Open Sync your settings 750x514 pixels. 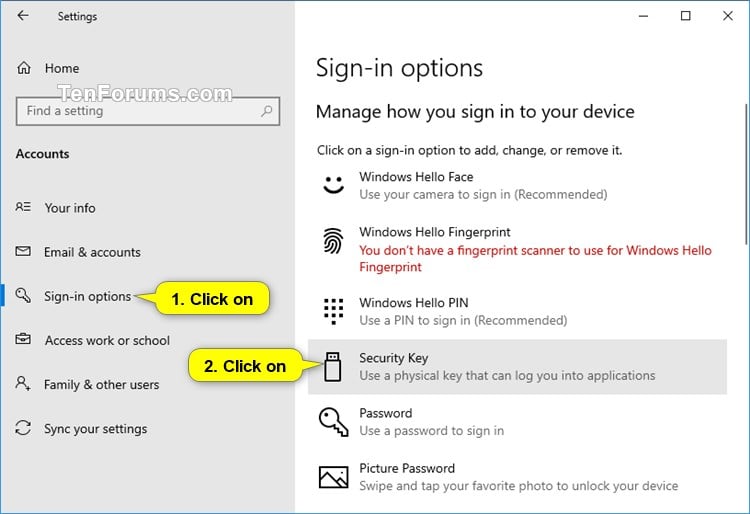tap(95, 428)
